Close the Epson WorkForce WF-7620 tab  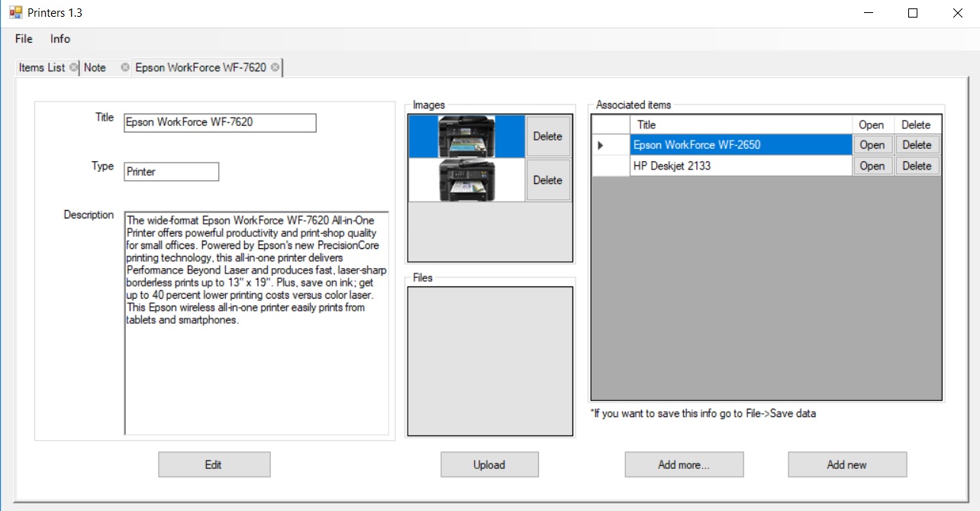click(x=275, y=67)
